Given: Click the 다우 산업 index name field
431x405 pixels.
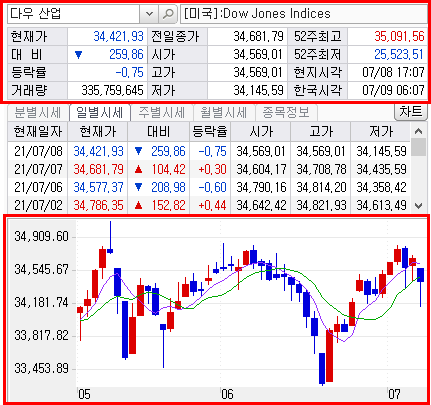Looking at the screenshot, I should tap(74, 14).
